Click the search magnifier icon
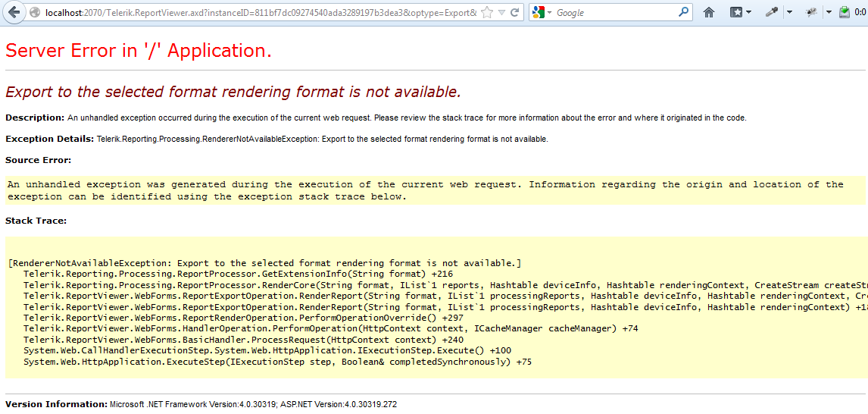The width and height of the screenshot is (868, 414). (684, 11)
